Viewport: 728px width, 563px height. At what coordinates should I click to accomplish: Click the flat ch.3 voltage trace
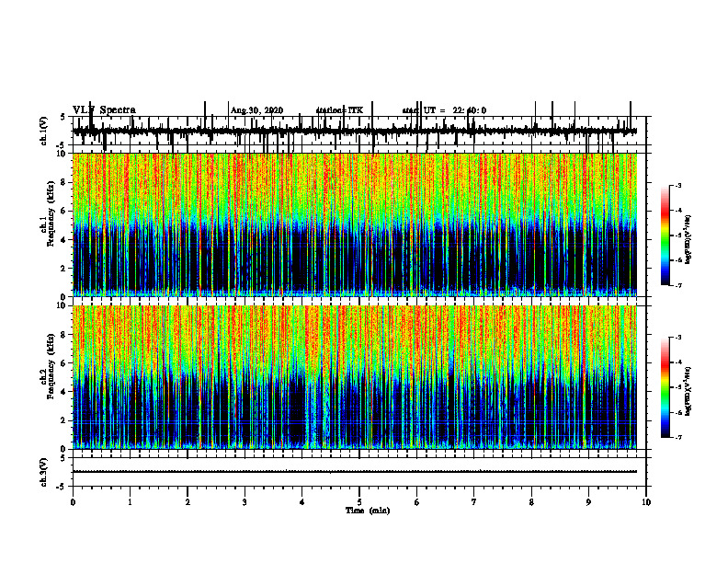354,472
